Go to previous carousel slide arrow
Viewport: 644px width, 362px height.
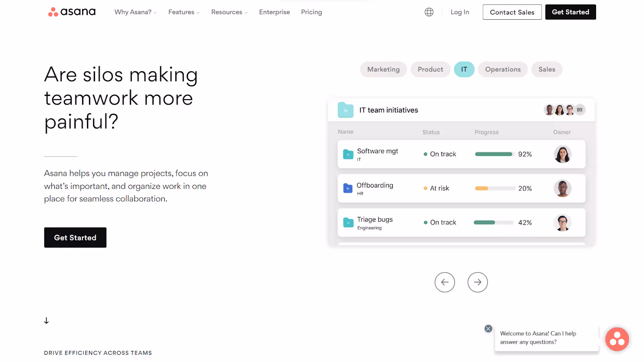click(445, 282)
